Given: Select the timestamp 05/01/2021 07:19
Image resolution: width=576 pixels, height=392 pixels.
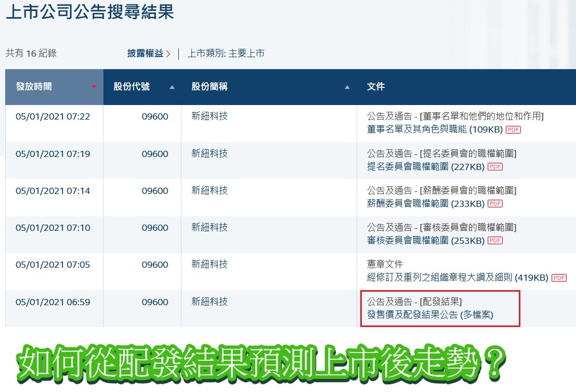Looking at the screenshot, I should pos(53,154).
